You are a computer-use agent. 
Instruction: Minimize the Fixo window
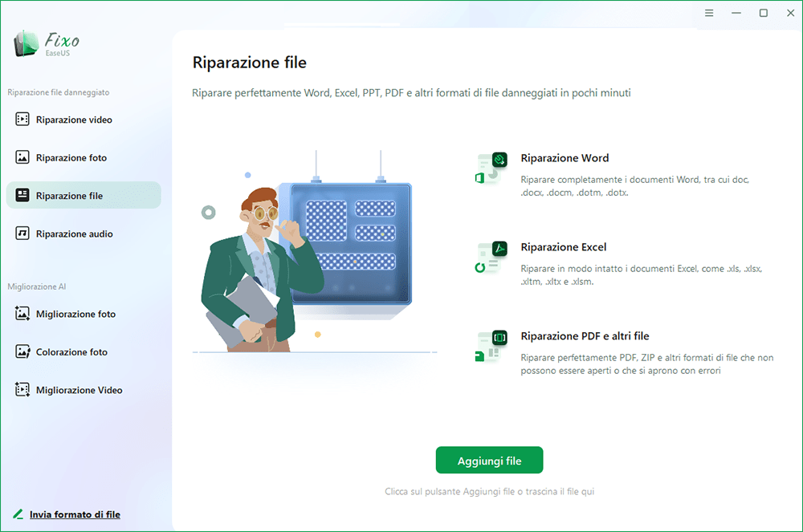coord(736,13)
